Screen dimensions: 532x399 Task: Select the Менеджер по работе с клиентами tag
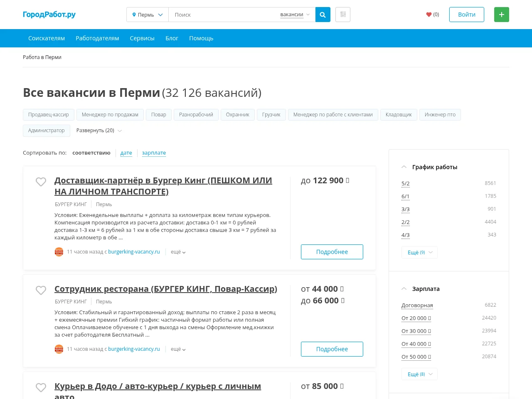tap(333, 115)
